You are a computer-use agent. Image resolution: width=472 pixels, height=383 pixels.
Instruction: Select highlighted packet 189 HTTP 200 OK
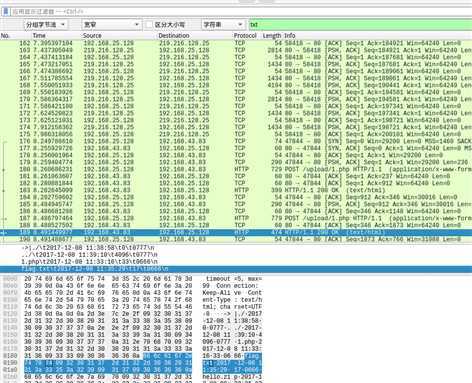click(236, 232)
